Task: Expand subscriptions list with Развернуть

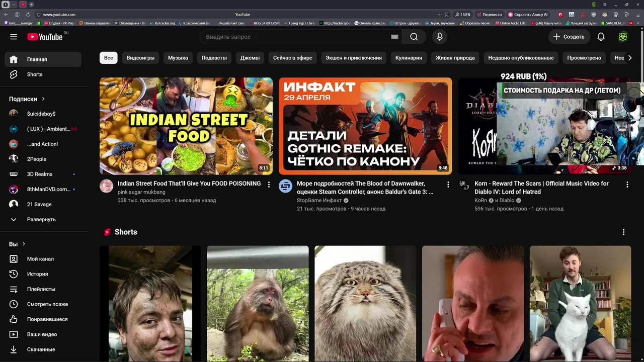Action: pos(43,220)
